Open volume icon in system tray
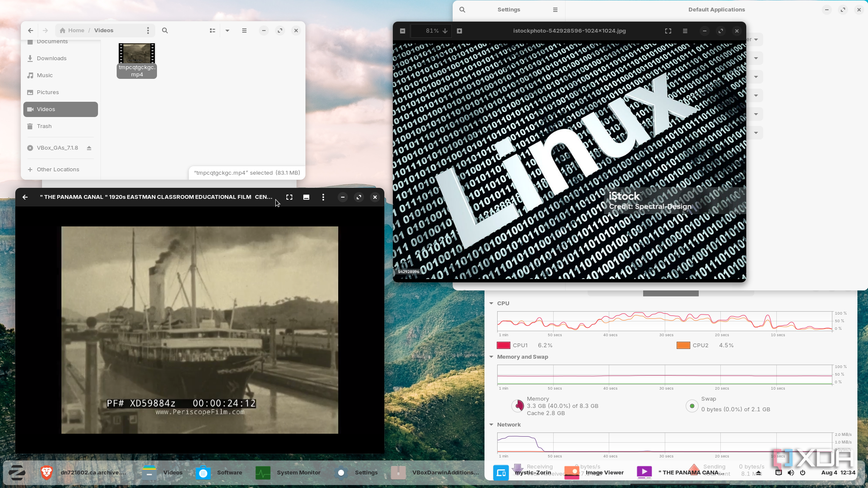This screenshot has width=868, height=488. click(791, 473)
